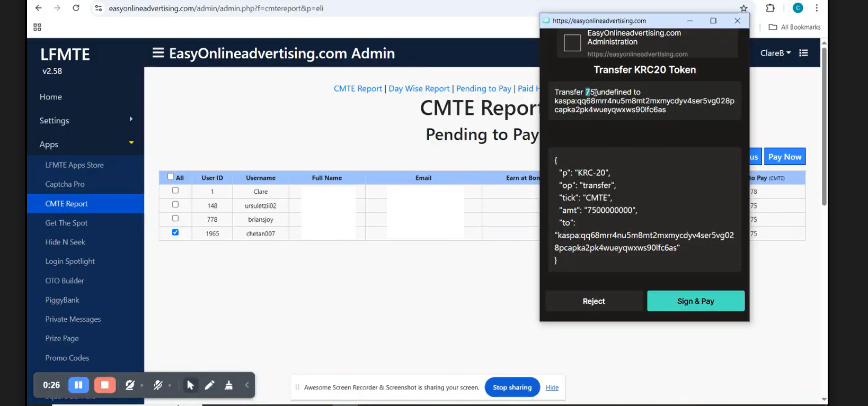The image size is (868, 406).
Task: Open the All Bookmarks folder
Action: tap(794, 27)
